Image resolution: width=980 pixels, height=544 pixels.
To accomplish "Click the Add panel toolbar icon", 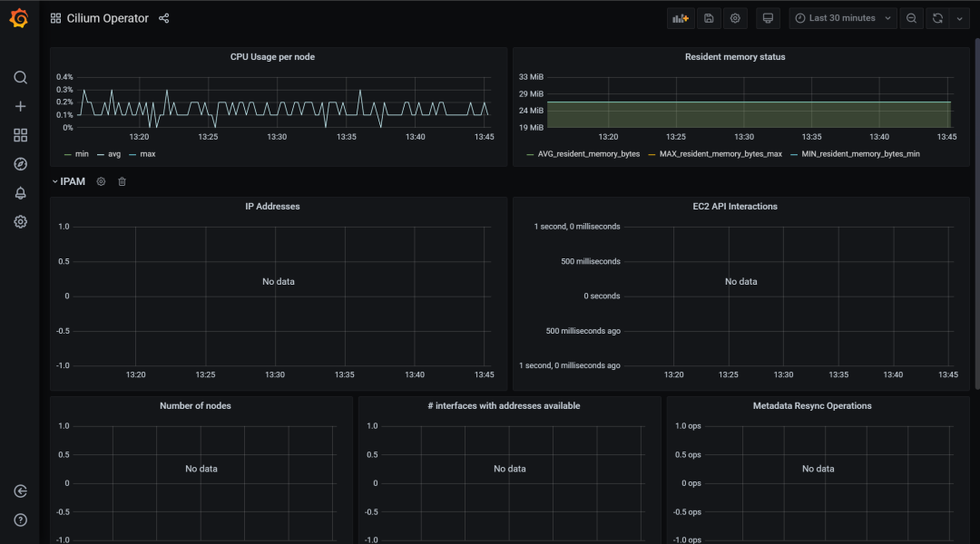I will (680, 18).
